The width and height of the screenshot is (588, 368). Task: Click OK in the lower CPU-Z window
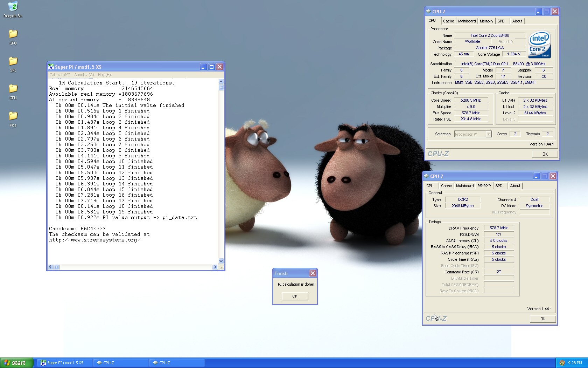pyautogui.click(x=543, y=319)
